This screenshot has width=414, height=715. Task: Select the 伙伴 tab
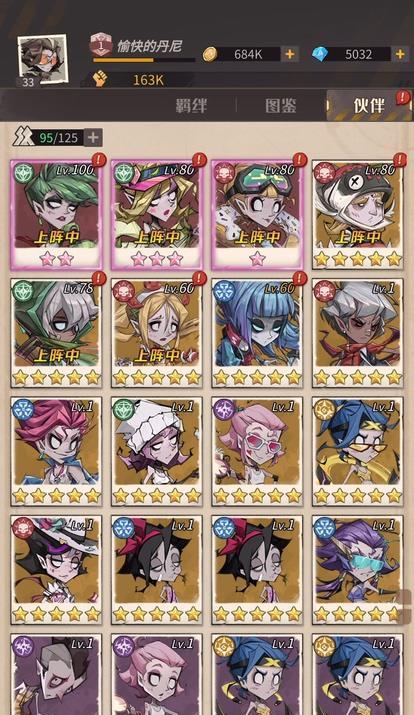[369, 105]
